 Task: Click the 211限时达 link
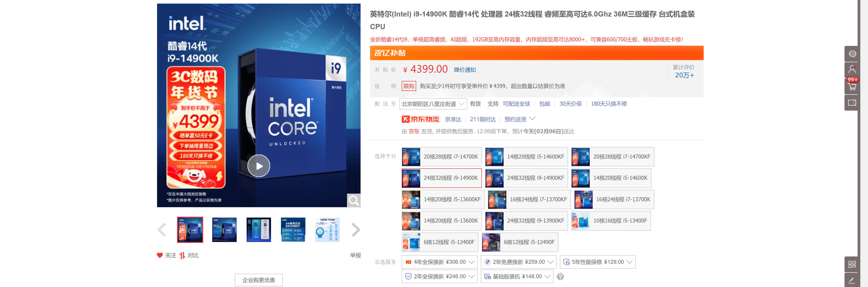point(483,119)
